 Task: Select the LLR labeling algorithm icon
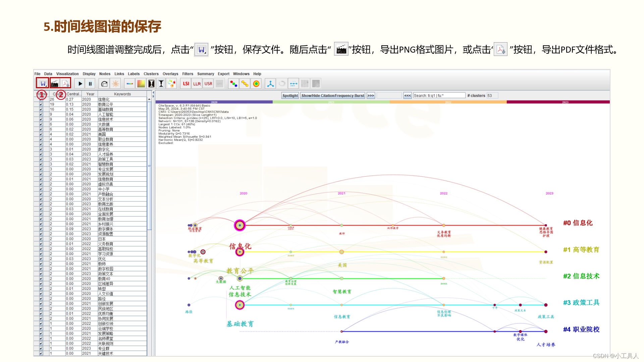197,84
